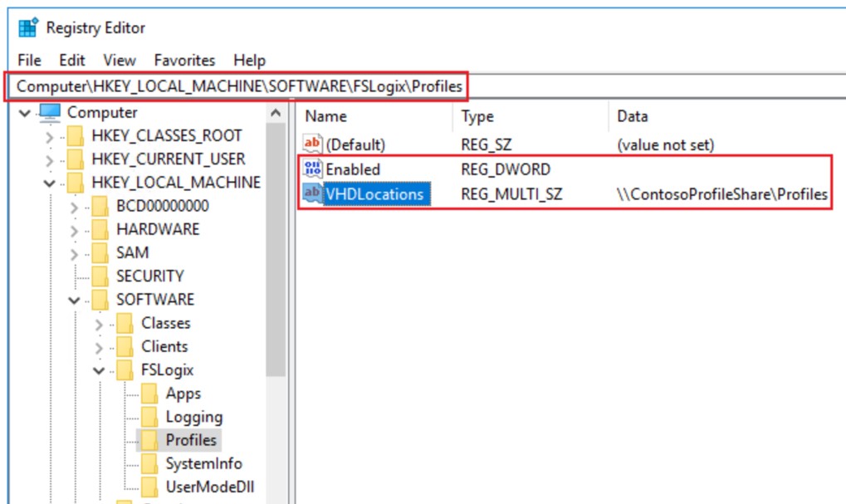Click the VHDLocations multi-string value icon

tap(313, 194)
